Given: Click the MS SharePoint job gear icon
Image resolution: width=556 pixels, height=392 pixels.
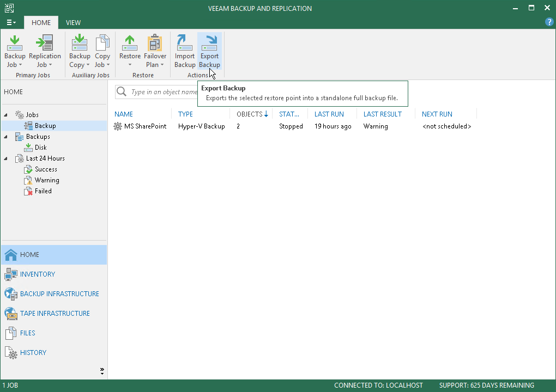Looking at the screenshot, I should (x=118, y=126).
